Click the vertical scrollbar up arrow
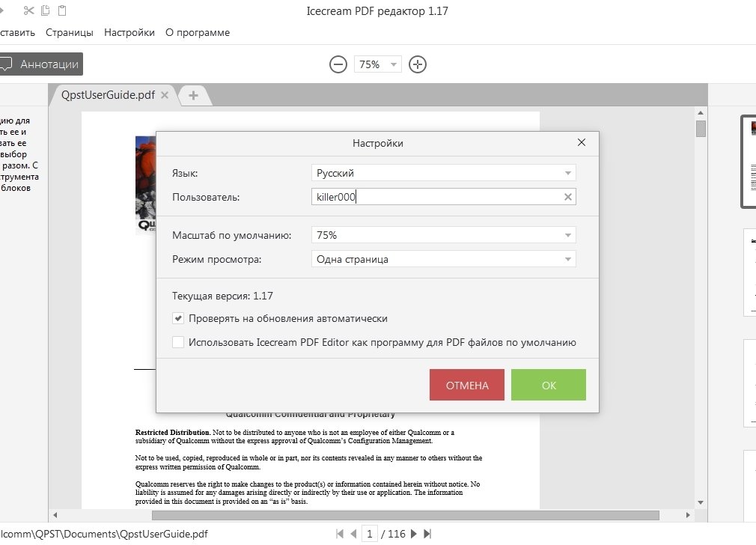The width and height of the screenshot is (756, 545). pyautogui.click(x=701, y=113)
